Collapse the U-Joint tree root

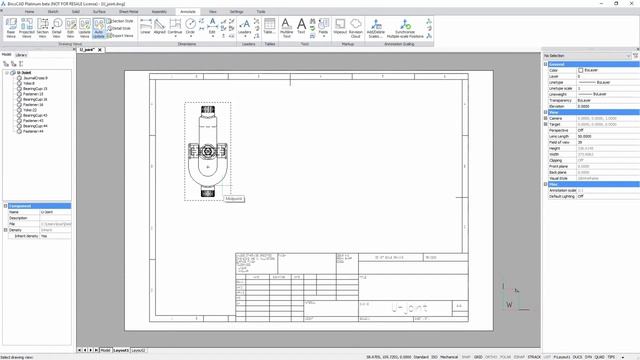point(7,73)
